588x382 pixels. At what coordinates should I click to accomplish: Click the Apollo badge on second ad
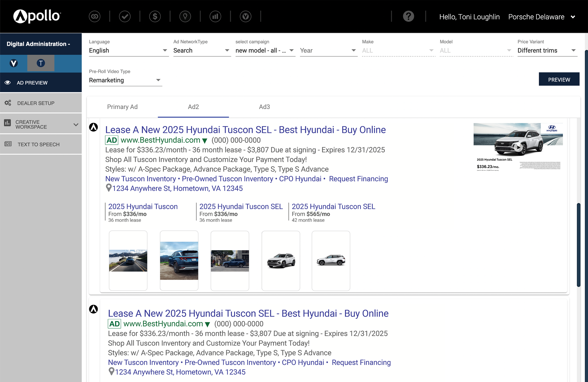(x=93, y=309)
